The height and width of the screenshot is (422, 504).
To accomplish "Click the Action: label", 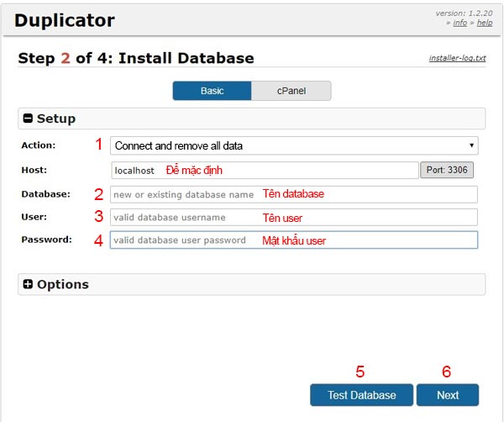I will coord(39,145).
